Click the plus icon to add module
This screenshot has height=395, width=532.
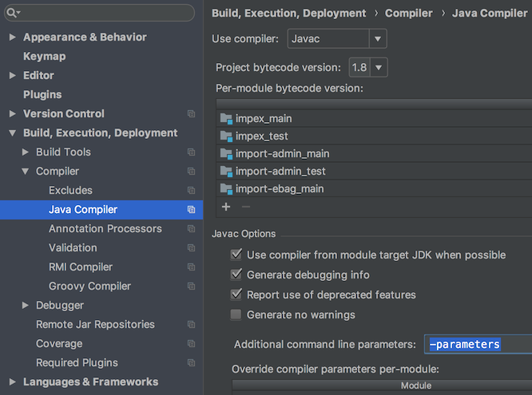[226, 207]
